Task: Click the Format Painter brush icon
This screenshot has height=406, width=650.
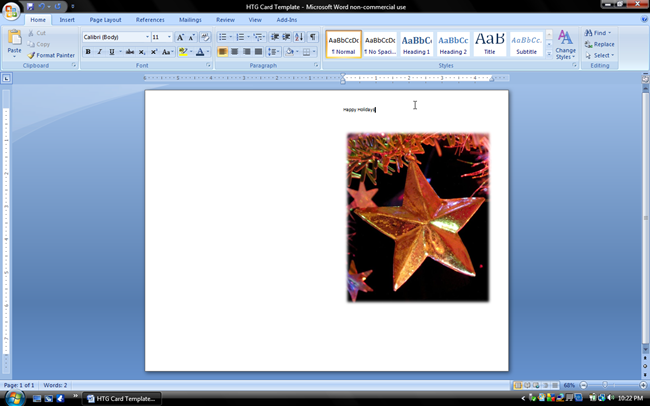Action: 31,55
